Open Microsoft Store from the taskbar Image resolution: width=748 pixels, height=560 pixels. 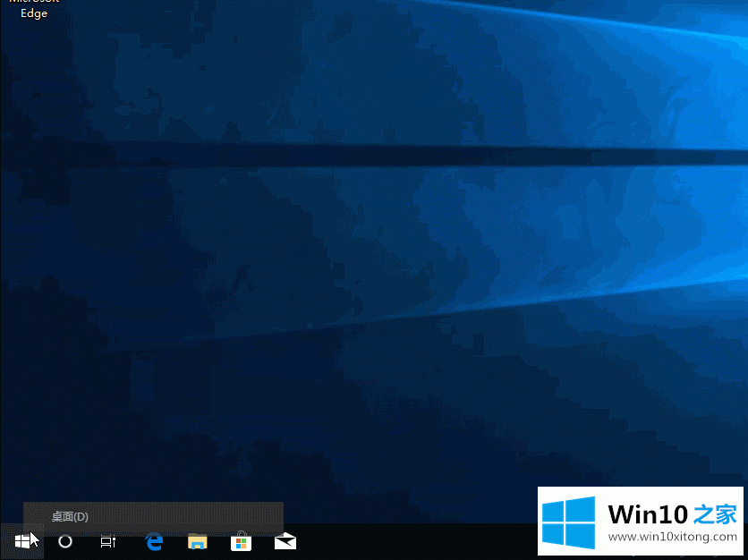coord(242,541)
